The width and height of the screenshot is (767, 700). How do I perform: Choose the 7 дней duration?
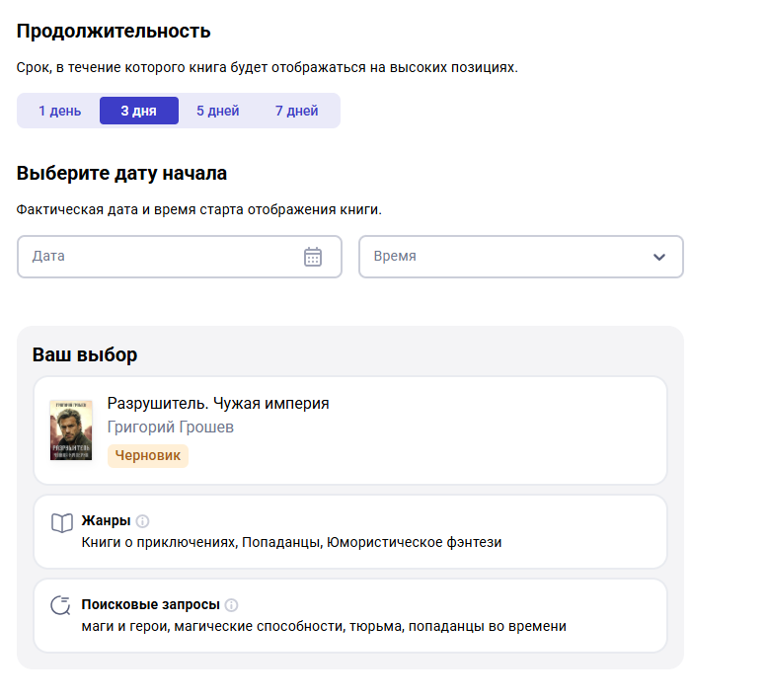coord(296,111)
